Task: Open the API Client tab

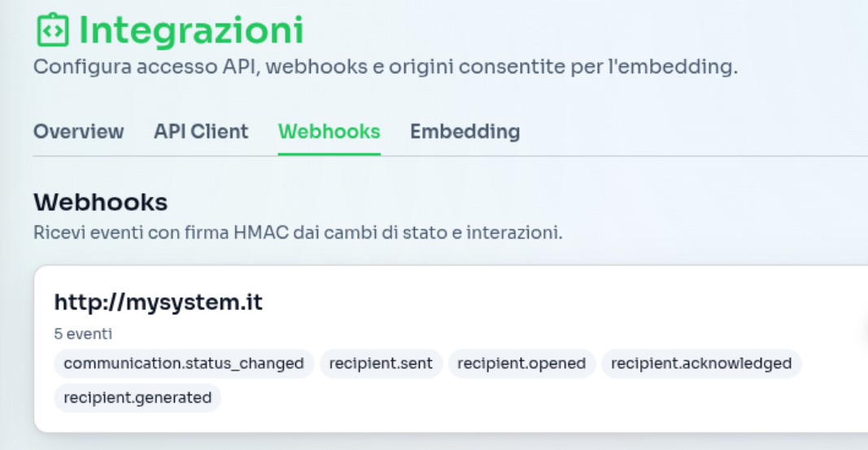Action: coord(201,131)
